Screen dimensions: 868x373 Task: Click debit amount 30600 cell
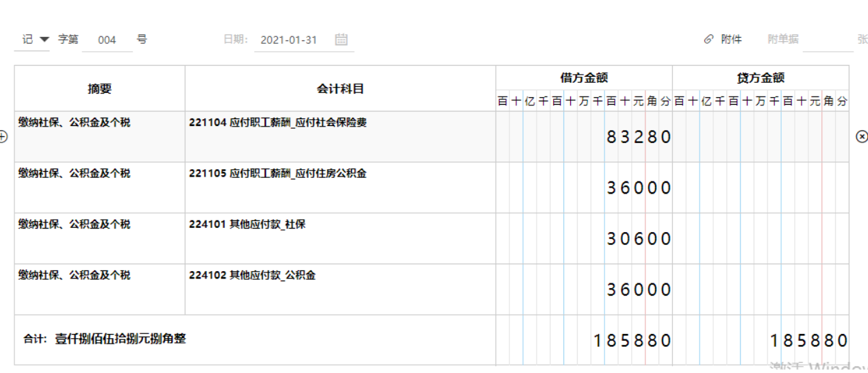click(584, 238)
